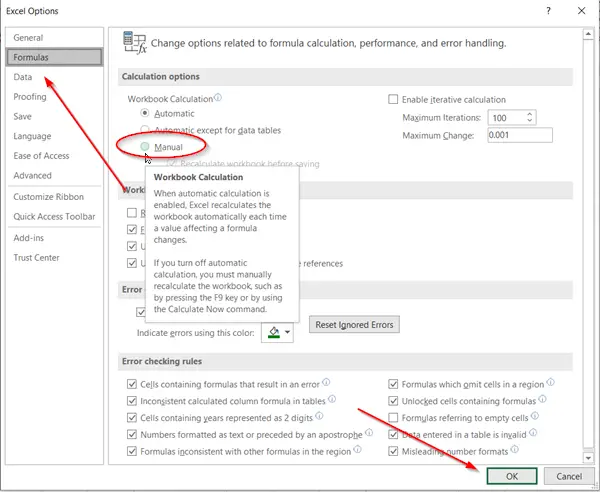
Task: Click the scrollbar up arrow
Action: point(588,34)
